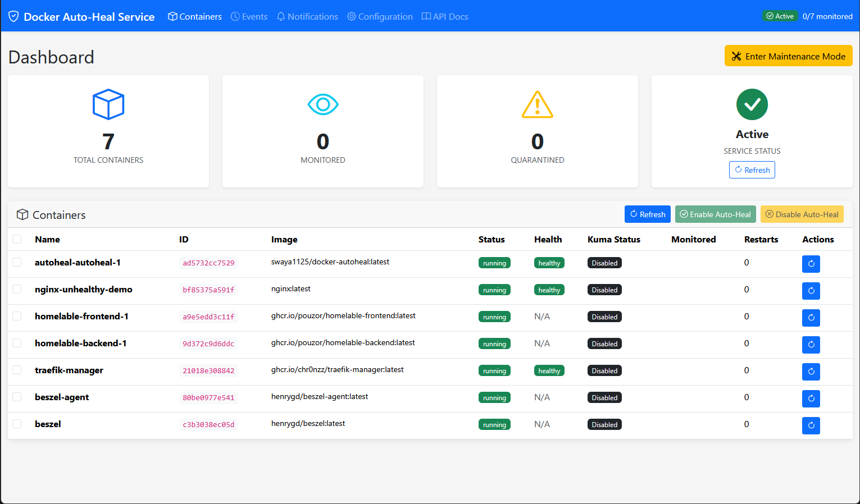Image resolution: width=860 pixels, height=504 pixels.
Task: Tick the traefik-manager checkbox
Action: tap(17, 370)
